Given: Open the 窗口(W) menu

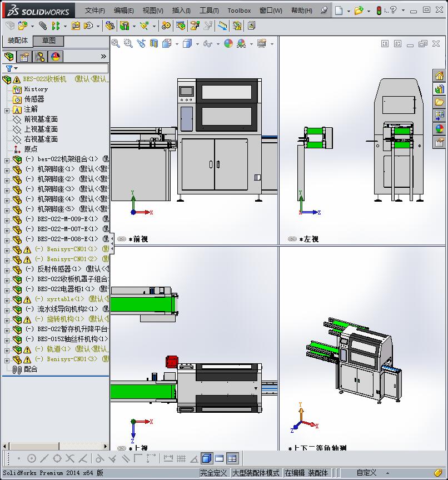Looking at the screenshot, I should tap(271, 11).
